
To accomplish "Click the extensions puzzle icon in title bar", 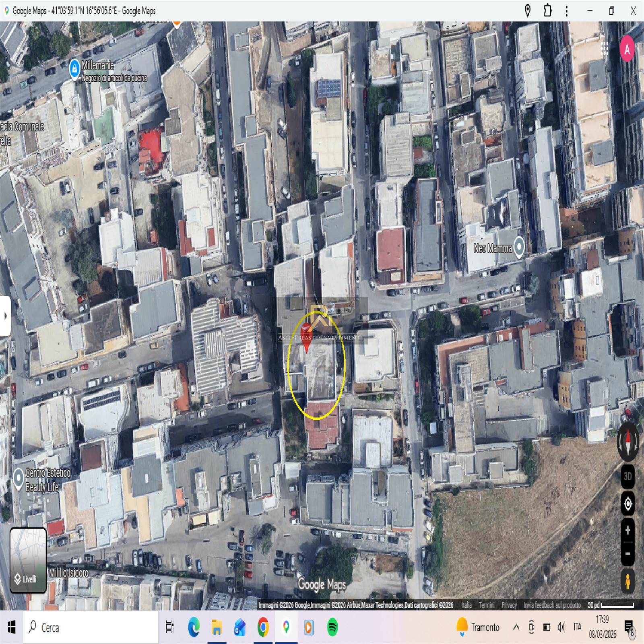I will click(547, 11).
